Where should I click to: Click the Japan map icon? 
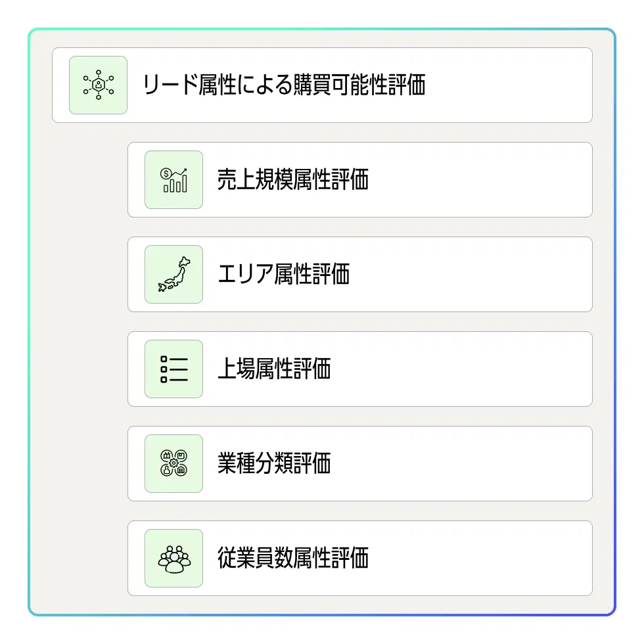coord(173,275)
